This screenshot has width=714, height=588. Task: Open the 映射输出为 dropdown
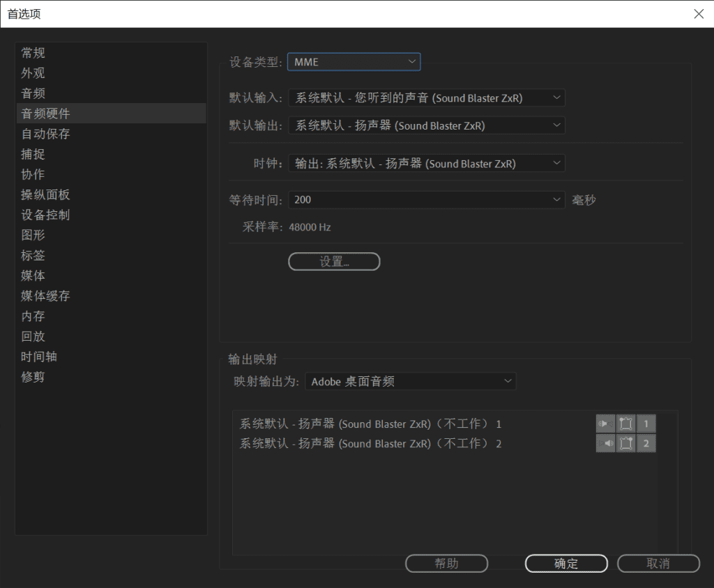(x=410, y=382)
